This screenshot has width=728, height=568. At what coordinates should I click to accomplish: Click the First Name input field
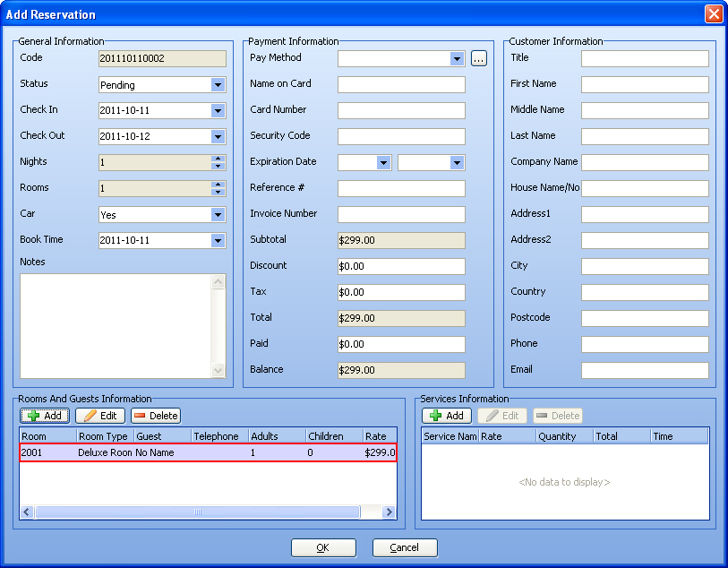pyautogui.click(x=645, y=85)
